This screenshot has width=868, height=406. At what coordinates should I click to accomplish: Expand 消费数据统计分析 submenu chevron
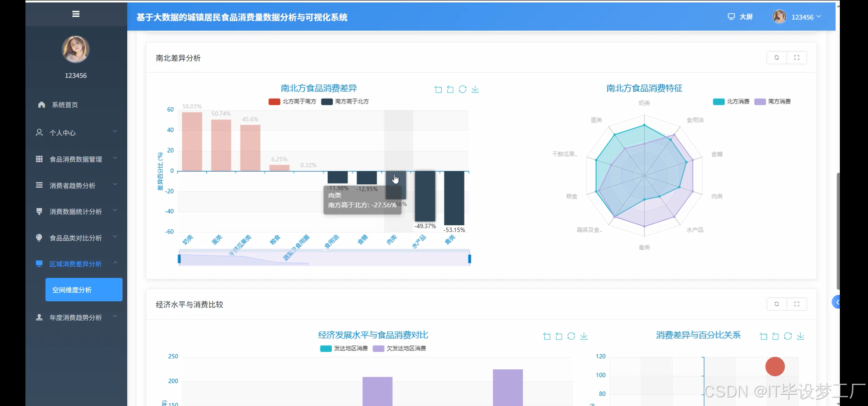click(x=115, y=210)
